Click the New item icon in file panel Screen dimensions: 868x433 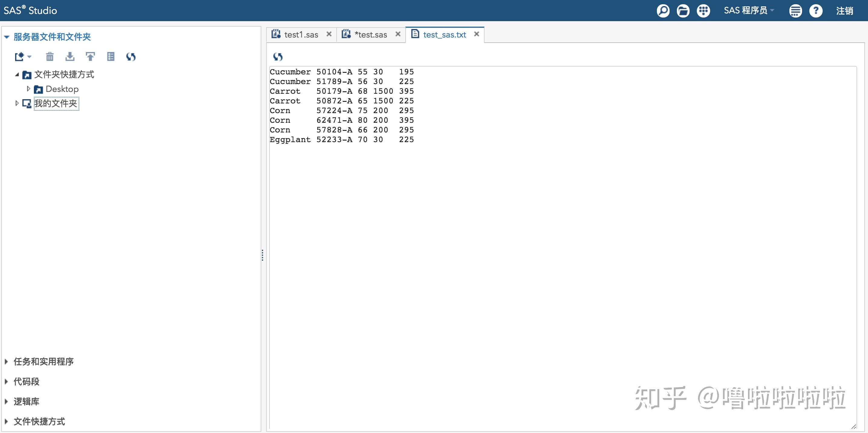click(20, 57)
